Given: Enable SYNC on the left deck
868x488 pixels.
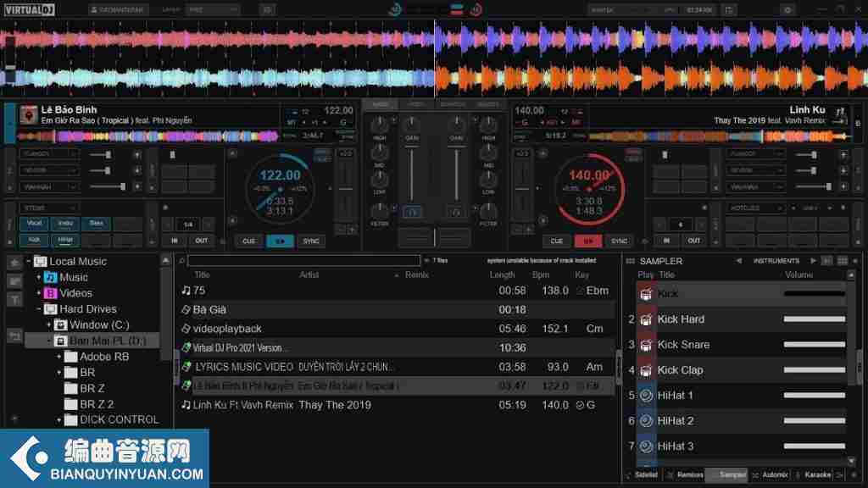Looking at the screenshot, I should pos(311,241).
